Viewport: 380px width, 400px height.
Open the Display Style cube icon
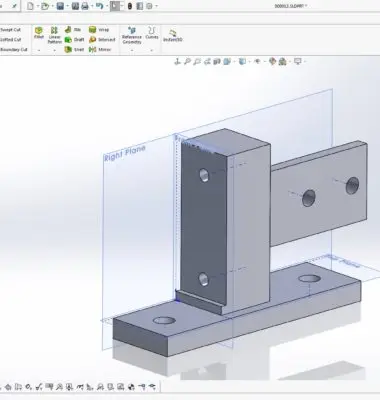(242, 61)
